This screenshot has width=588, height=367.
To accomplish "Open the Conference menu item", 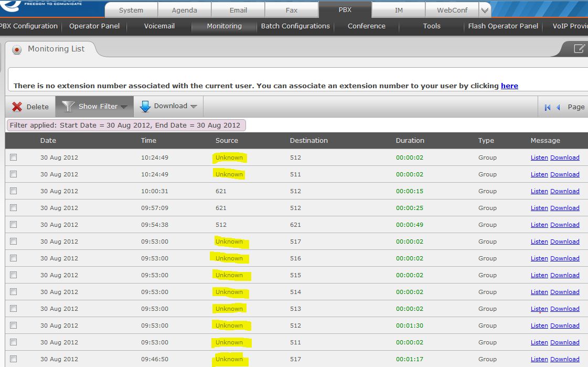I will pos(366,26).
